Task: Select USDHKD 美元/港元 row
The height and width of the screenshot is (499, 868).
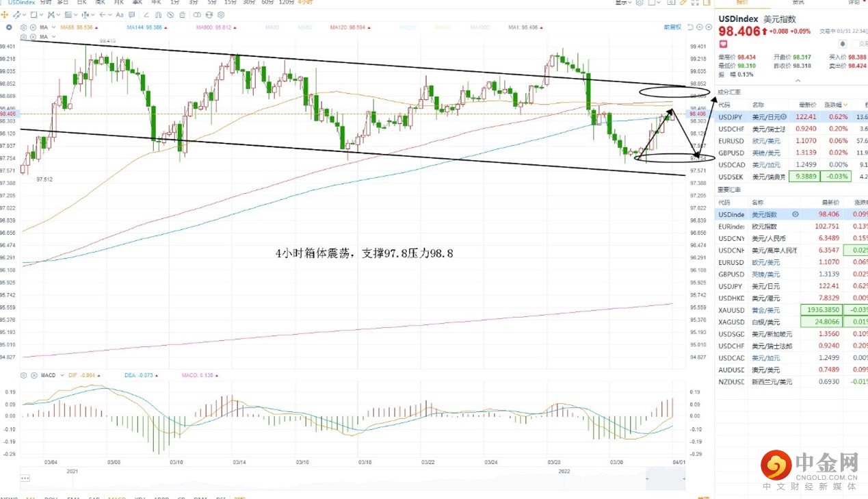Action: tap(791, 298)
